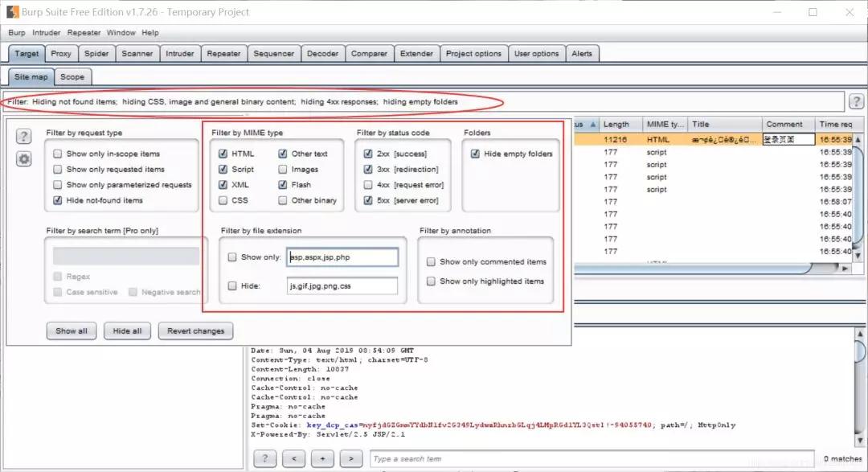Image resolution: width=868 pixels, height=472 pixels.
Task: Open the filter settings gear icon
Action: pyautogui.click(x=24, y=158)
